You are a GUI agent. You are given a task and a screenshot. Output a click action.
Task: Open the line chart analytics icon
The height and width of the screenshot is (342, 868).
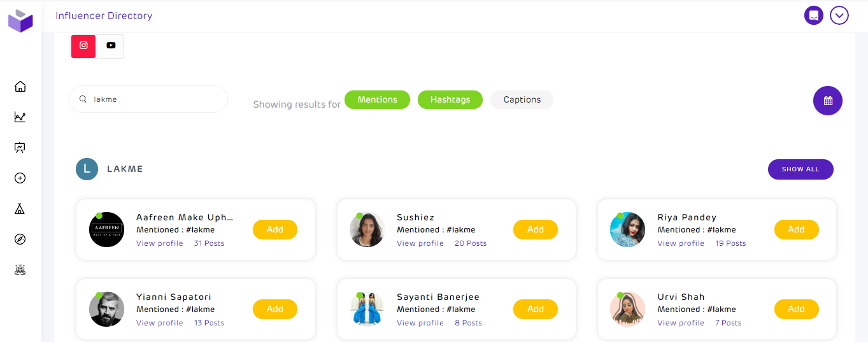pyautogui.click(x=20, y=117)
